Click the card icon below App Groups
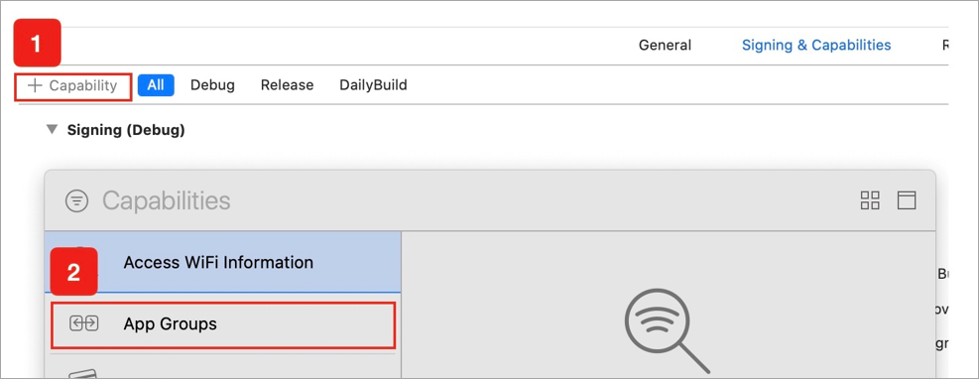 click(x=81, y=374)
